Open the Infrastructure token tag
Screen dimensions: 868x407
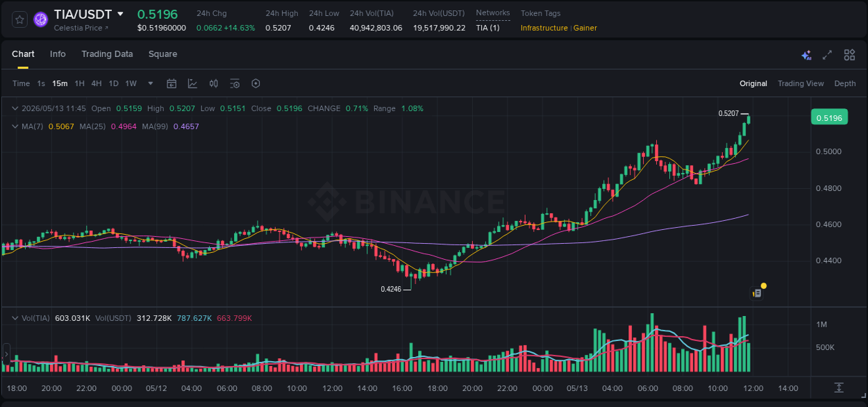(544, 28)
